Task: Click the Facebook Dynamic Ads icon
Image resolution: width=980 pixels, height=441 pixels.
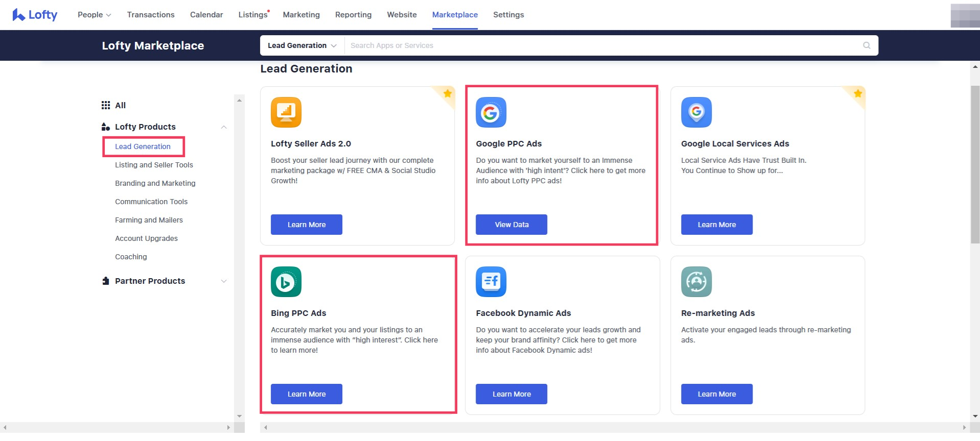Action: coord(491,282)
